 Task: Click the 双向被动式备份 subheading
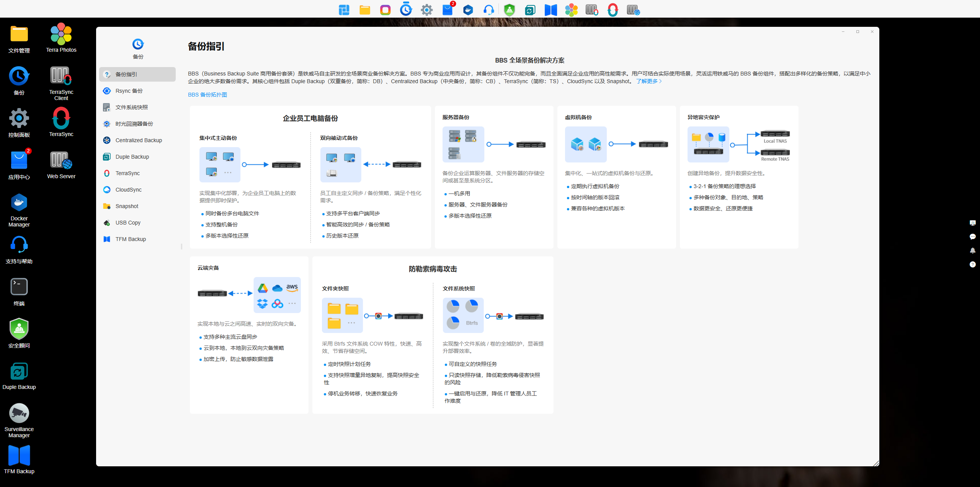pos(339,138)
